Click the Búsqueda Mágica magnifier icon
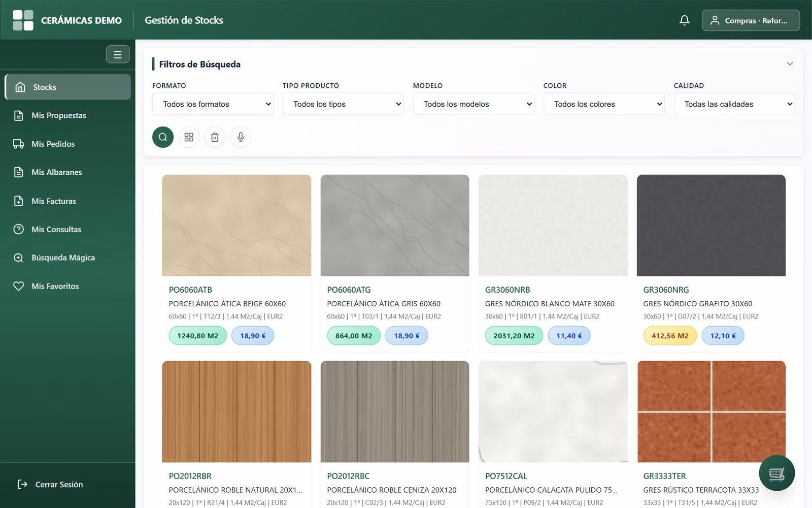 click(19, 258)
